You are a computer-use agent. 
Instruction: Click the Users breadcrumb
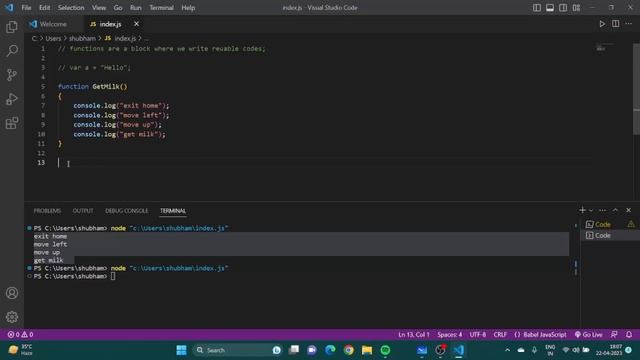(x=53, y=38)
